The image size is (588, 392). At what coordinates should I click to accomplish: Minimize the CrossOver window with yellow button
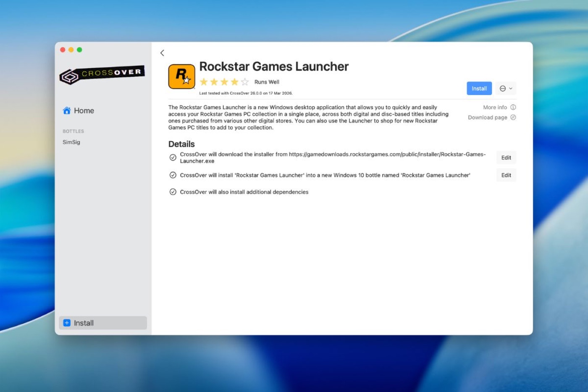click(71, 50)
